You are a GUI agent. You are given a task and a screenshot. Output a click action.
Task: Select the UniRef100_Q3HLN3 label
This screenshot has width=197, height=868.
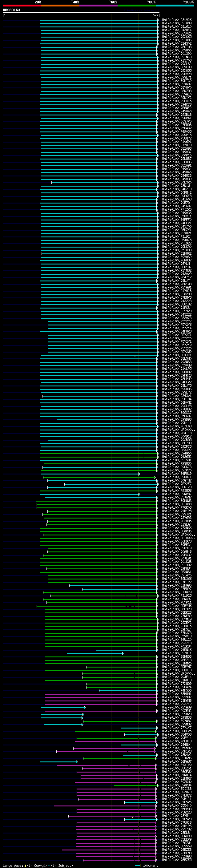pos(177,853)
